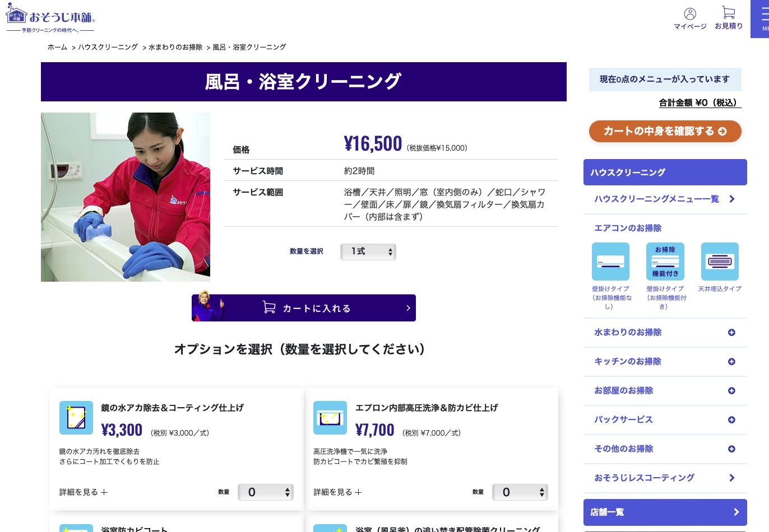Viewport: 769px width, 532px height.
Task: Click カートの中身を確認する orange button
Action: 665,131
